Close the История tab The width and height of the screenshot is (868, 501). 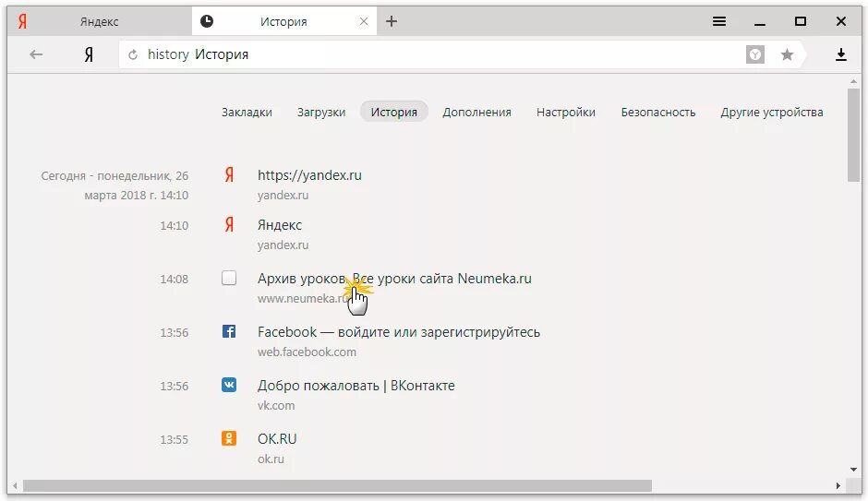[364, 21]
